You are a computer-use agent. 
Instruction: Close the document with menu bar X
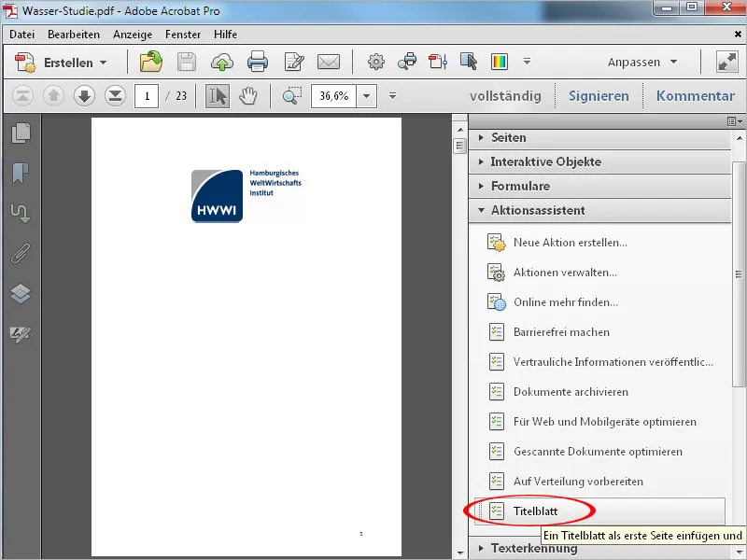(x=738, y=35)
